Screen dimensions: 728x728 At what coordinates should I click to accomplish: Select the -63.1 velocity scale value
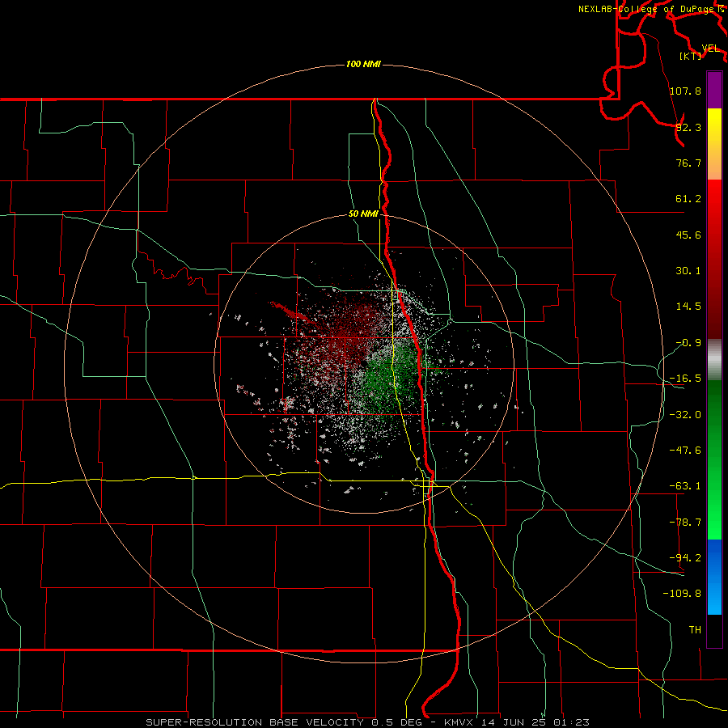tap(685, 486)
